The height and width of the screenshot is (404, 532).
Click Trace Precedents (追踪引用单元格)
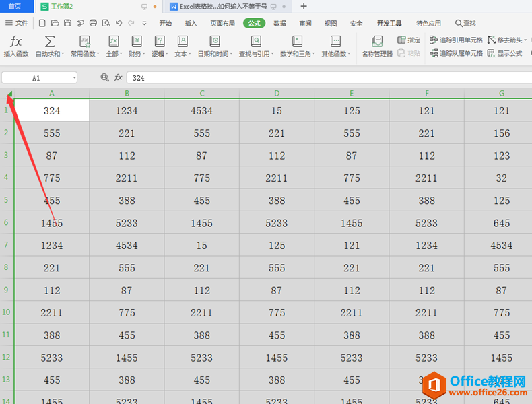pyautogui.click(x=456, y=40)
